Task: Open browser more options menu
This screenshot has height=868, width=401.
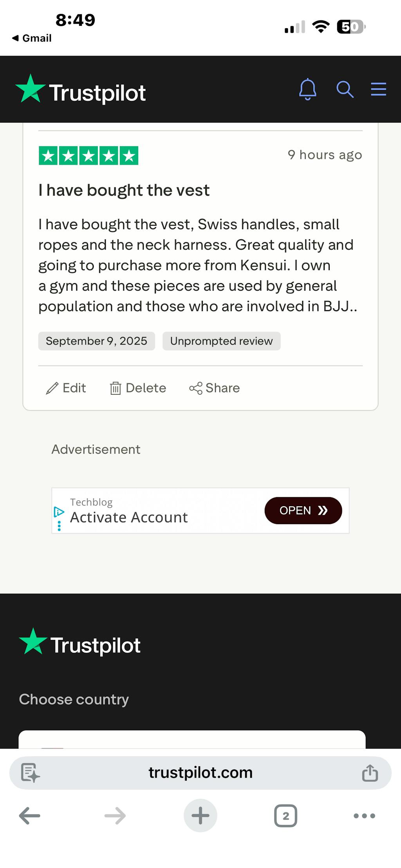Action: pos(364,816)
